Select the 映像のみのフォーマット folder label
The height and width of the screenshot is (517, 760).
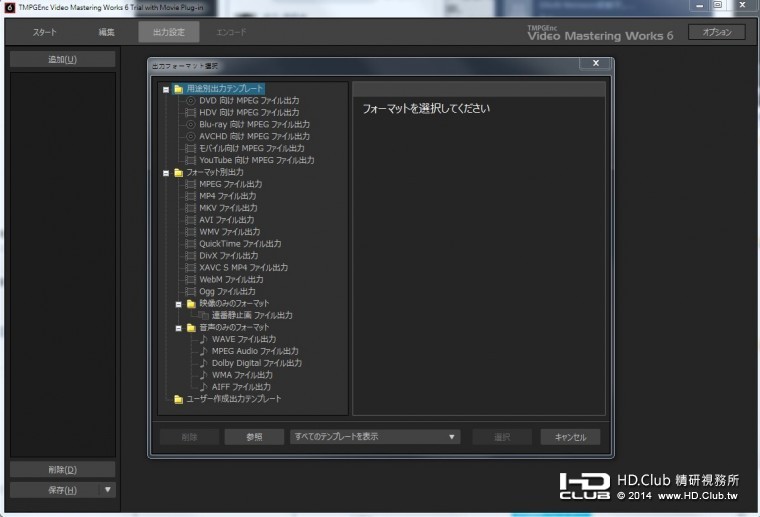[234, 303]
